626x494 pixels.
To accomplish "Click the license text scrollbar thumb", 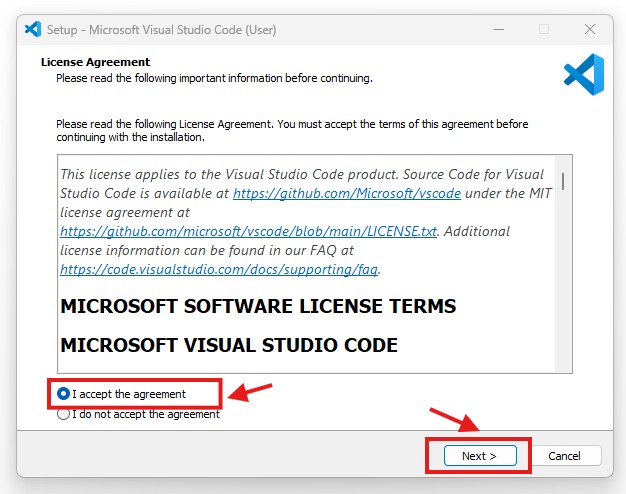I will click(x=564, y=180).
